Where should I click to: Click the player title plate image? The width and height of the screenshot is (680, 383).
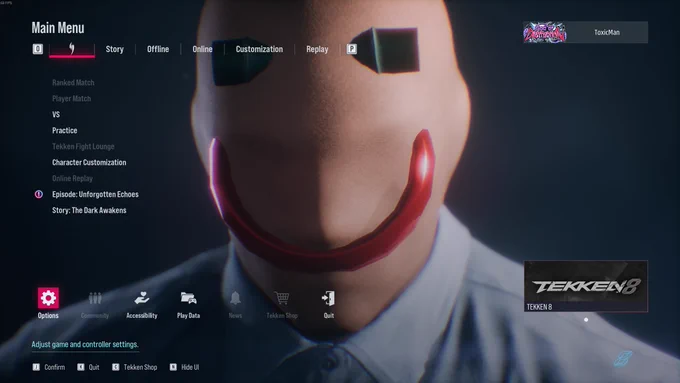coord(545,32)
